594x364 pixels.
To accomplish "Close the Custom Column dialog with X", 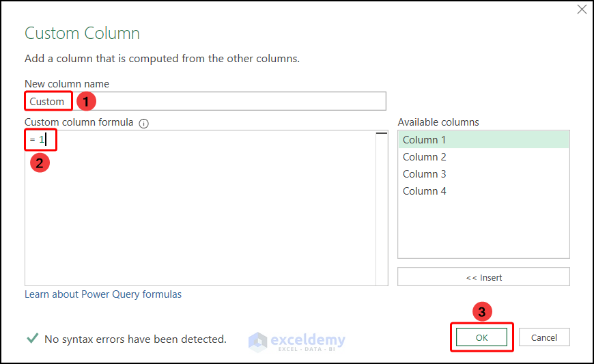I will [582, 10].
